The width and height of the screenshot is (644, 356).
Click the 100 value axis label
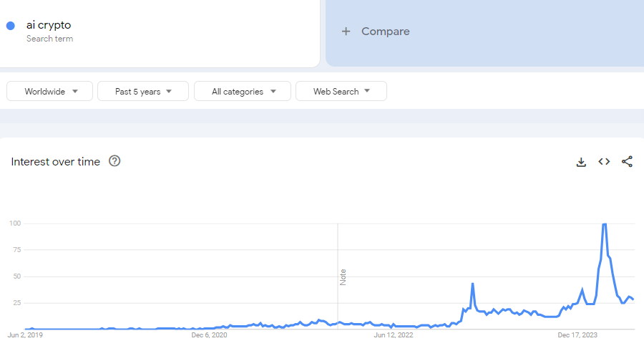[15, 223]
